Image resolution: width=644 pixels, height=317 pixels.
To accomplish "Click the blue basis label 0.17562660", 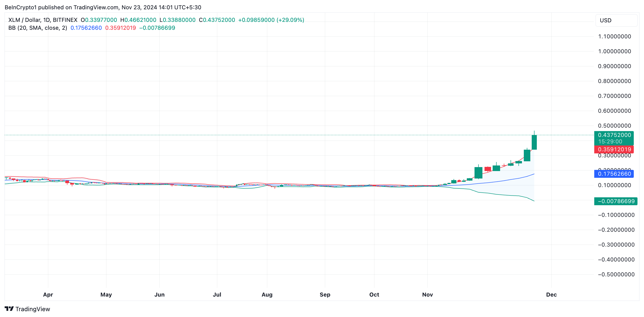I will tap(614, 174).
